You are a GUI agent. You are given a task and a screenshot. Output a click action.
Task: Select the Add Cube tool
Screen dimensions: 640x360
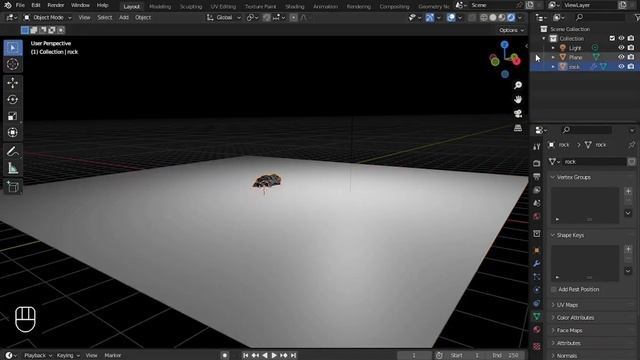[x=13, y=187]
